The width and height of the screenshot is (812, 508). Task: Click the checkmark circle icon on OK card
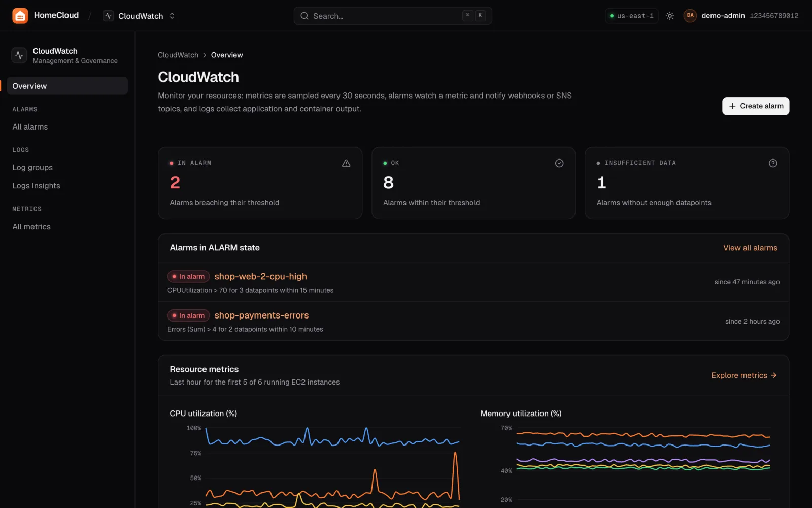pos(559,163)
